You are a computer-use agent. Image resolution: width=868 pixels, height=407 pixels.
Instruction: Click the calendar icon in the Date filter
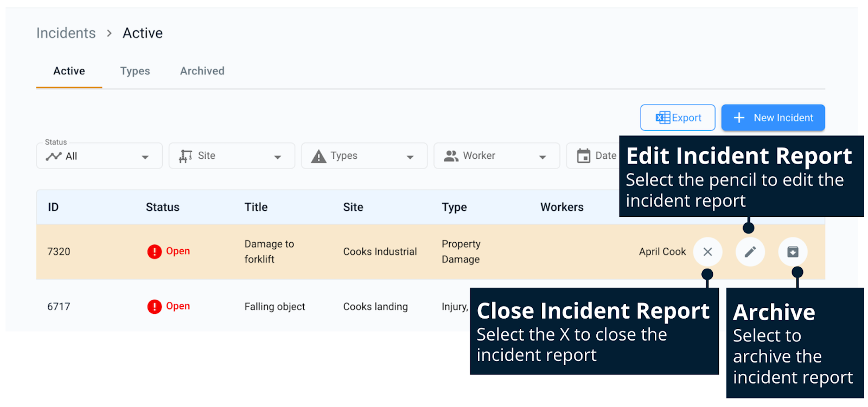[x=584, y=156]
